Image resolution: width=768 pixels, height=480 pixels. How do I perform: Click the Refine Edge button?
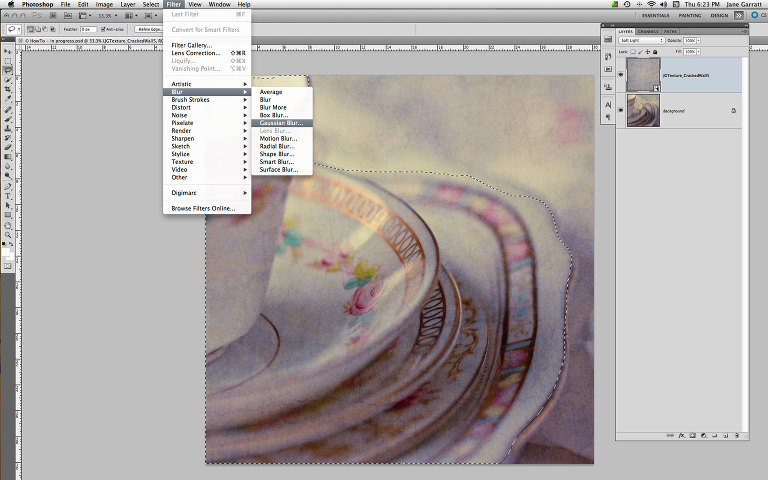(150, 29)
